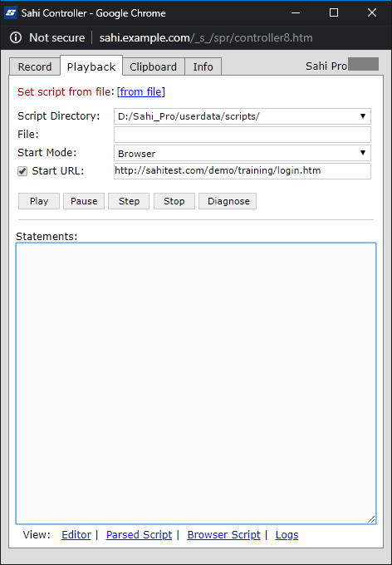Click the resize grip of Statements box
392x565 pixels.
point(371,519)
